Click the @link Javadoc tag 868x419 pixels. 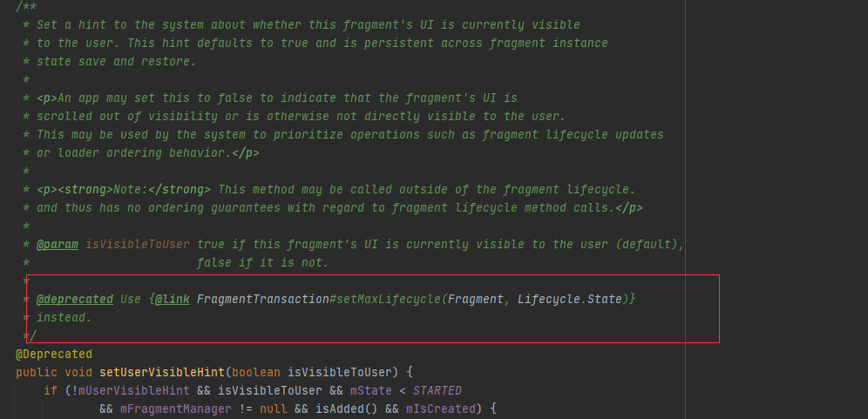(x=173, y=300)
